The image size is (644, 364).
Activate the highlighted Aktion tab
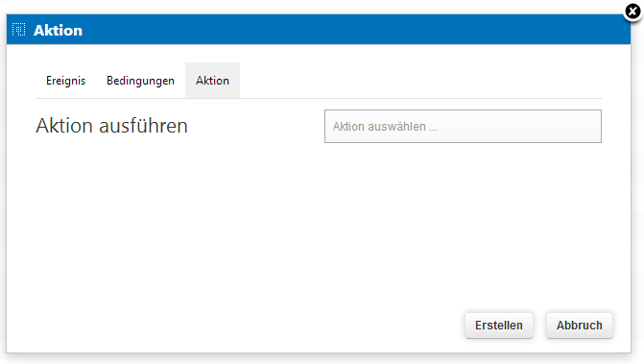click(x=212, y=81)
